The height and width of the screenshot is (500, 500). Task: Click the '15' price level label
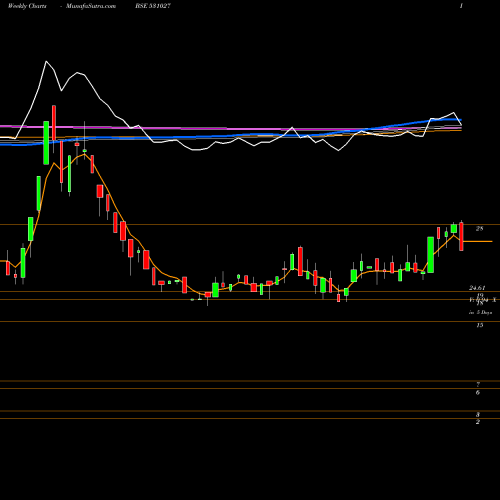click(x=479, y=325)
